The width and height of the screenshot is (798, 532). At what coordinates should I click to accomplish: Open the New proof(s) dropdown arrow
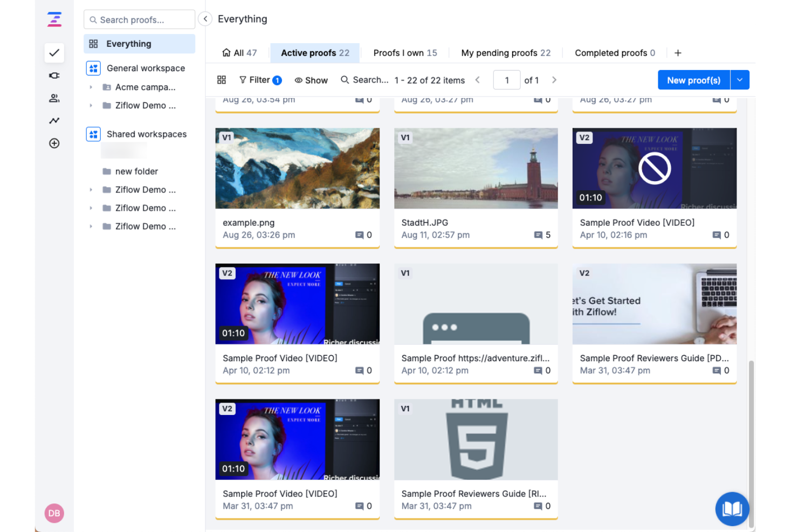pos(740,80)
